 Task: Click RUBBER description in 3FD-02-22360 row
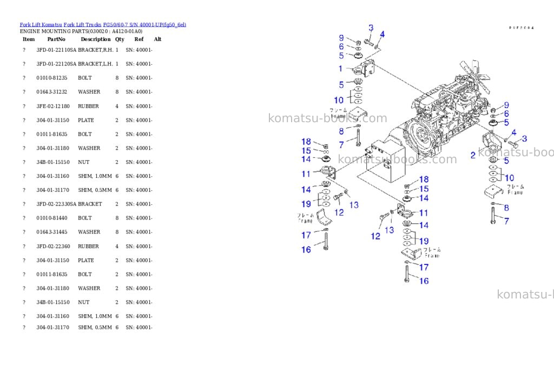point(88,247)
